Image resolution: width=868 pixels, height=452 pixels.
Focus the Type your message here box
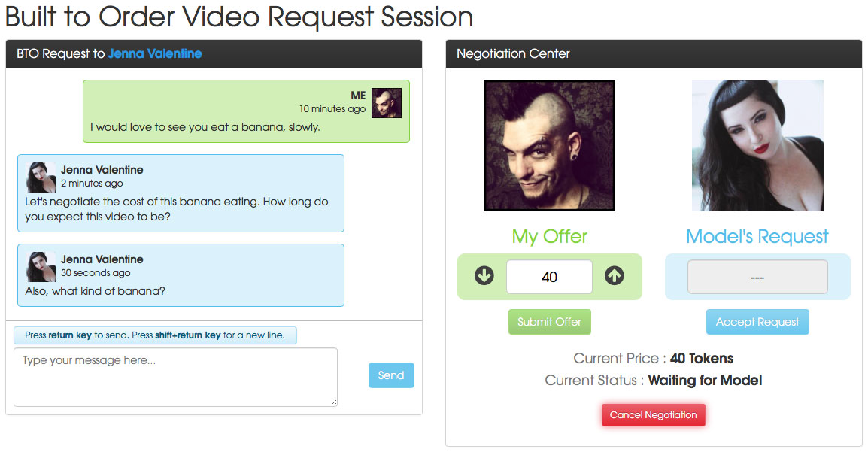[175, 378]
